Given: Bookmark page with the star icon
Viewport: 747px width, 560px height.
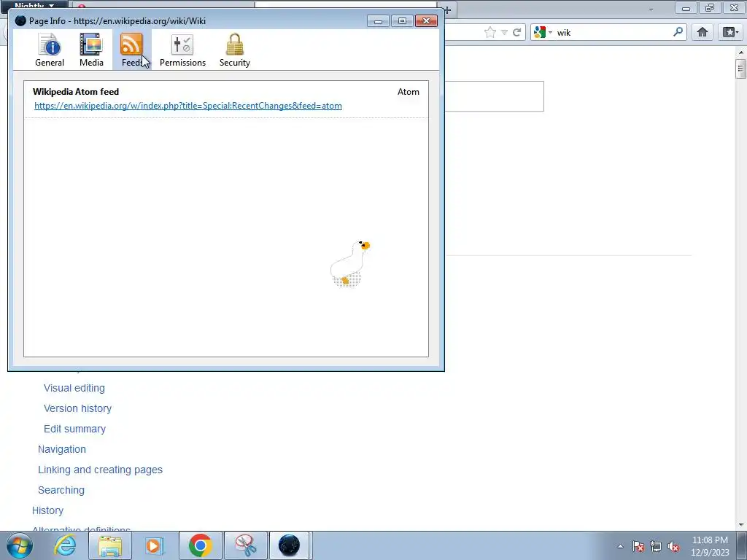Looking at the screenshot, I should (489, 32).
